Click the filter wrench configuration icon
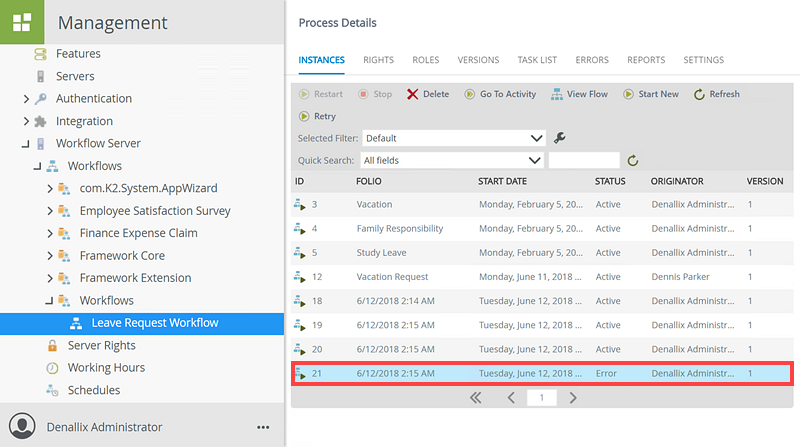The height and width of the screenshot is (447, 800). [x=560, y=138]
